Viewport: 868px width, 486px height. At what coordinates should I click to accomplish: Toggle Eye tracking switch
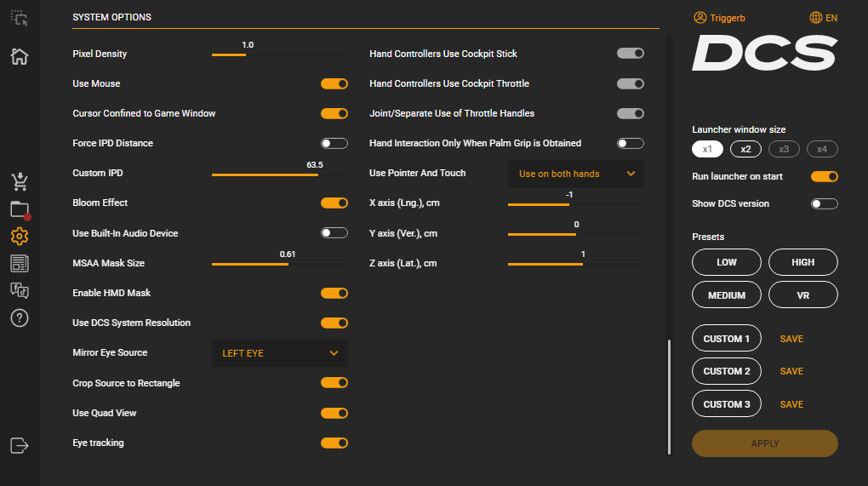pyautogui.click(x=334, y=443)
